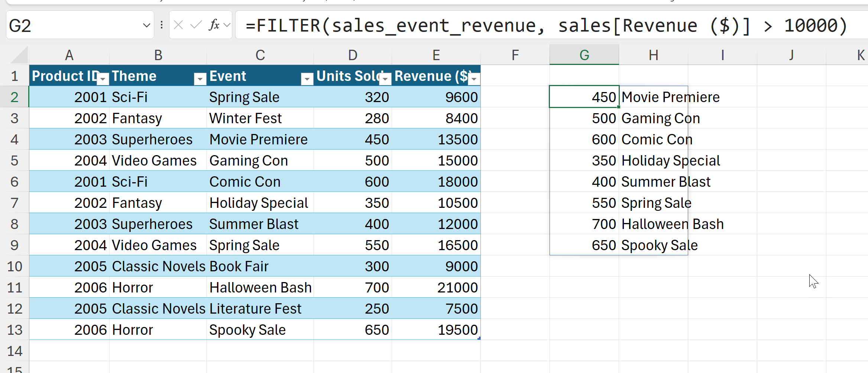Screen dimensions: 868x373
Task: Click the Insert Function fx icon
Action: (x=214, y=25)
